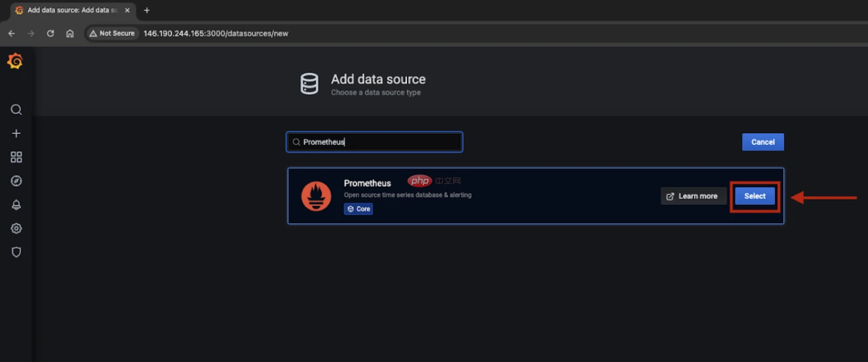This screenshot has width=868, height=362.
Task: Open the Search panel in sidebar
Action: click(16, 109)
